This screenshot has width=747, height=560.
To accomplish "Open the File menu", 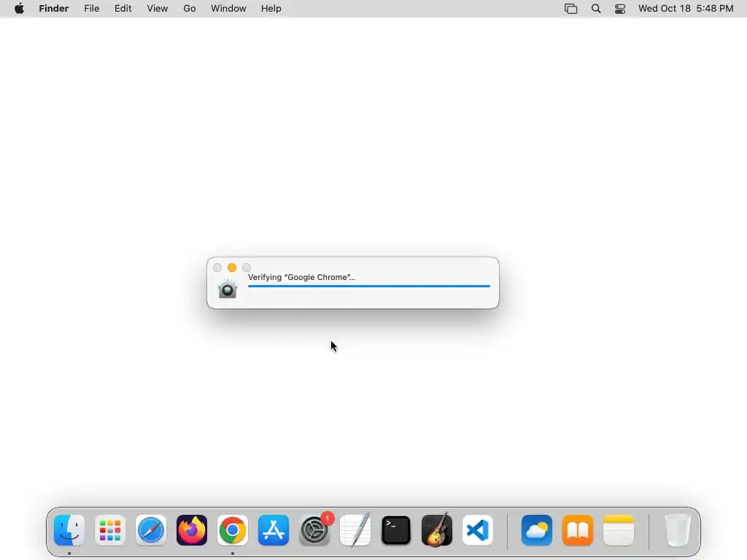I will coord(91,9).
